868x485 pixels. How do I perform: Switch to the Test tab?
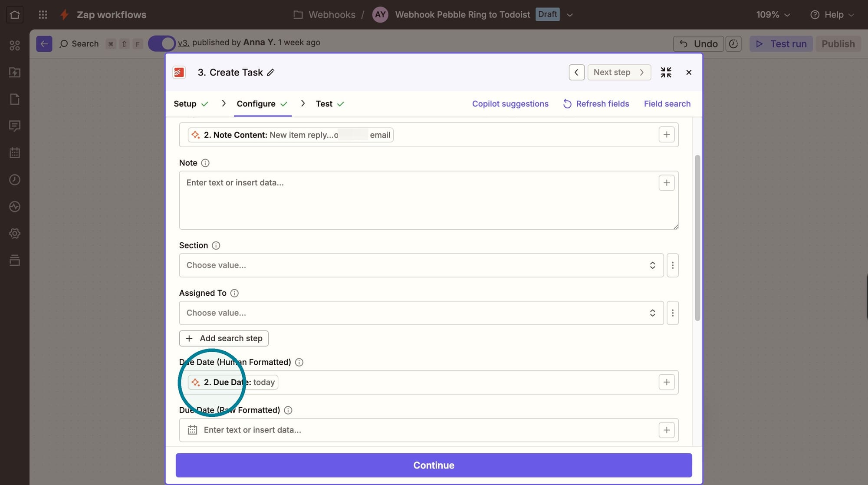[x=330, y=104]
